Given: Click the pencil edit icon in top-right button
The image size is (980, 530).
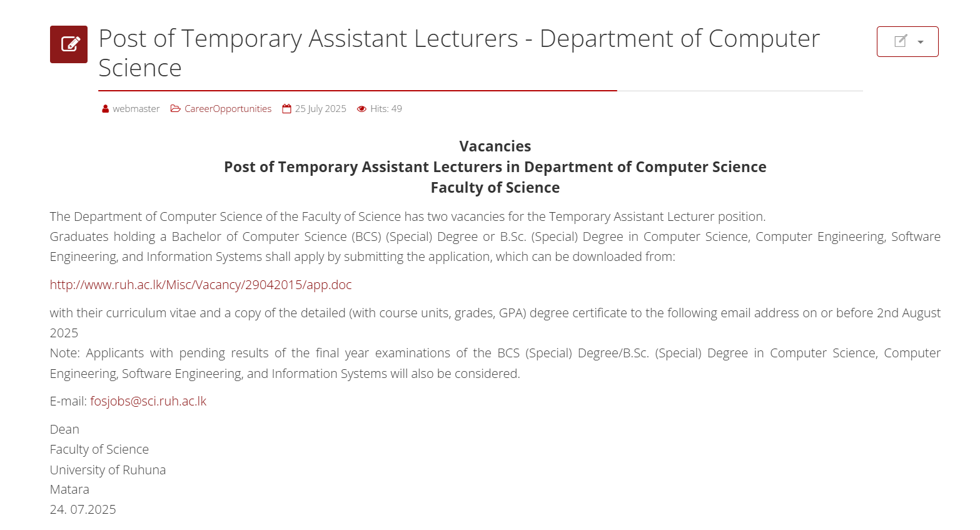Looking at the screenshot, I should tap(901, 41).
